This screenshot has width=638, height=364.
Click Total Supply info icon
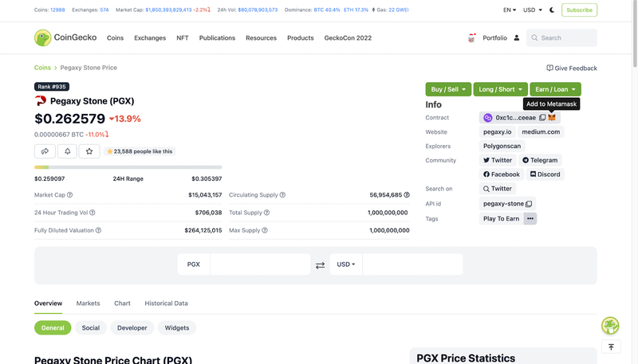(266, 213)
